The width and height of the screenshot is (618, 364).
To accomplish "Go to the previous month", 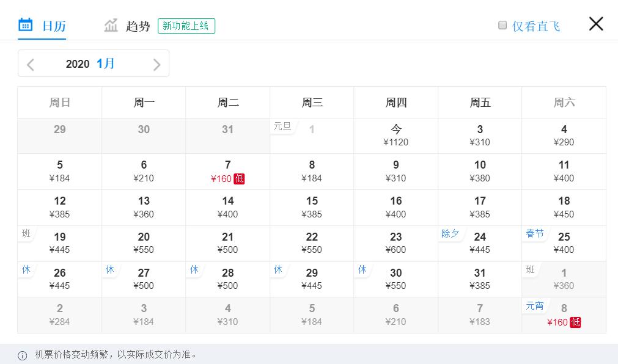I will 31,64.
